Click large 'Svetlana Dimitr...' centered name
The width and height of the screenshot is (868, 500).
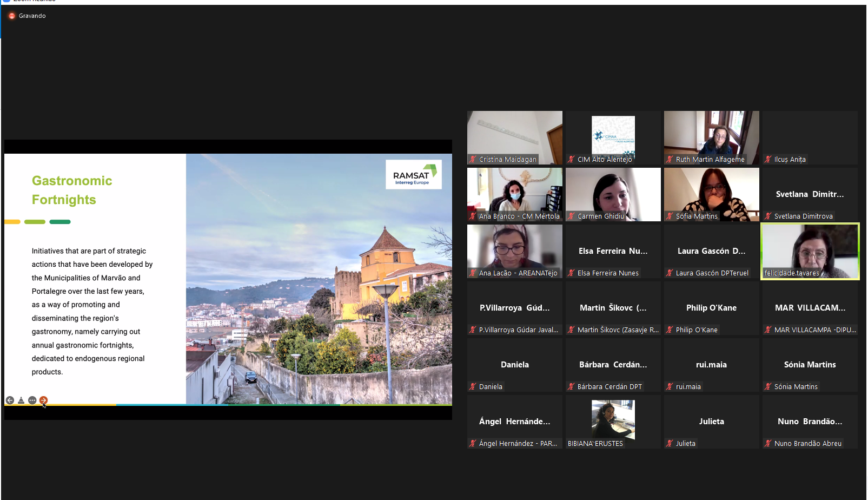pyautogui.click(x=810, y=194)
